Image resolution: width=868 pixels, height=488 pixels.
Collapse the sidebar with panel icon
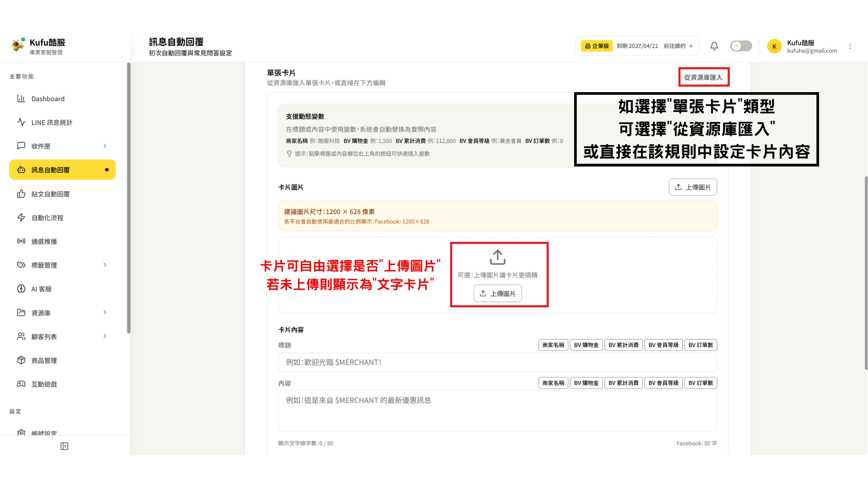click(x=64, y=446)
